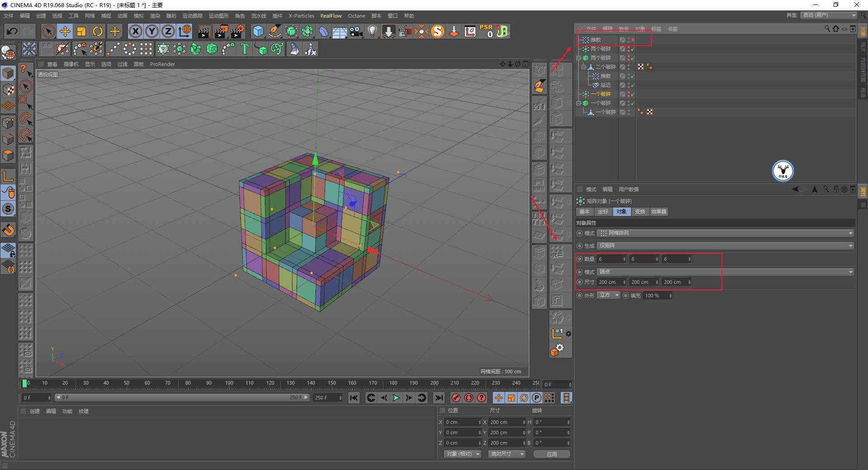Collapse the 两个破碎 hierarchy in Object Manager
The height and width of the screenshot is (470, 868).
pos(579,57)
